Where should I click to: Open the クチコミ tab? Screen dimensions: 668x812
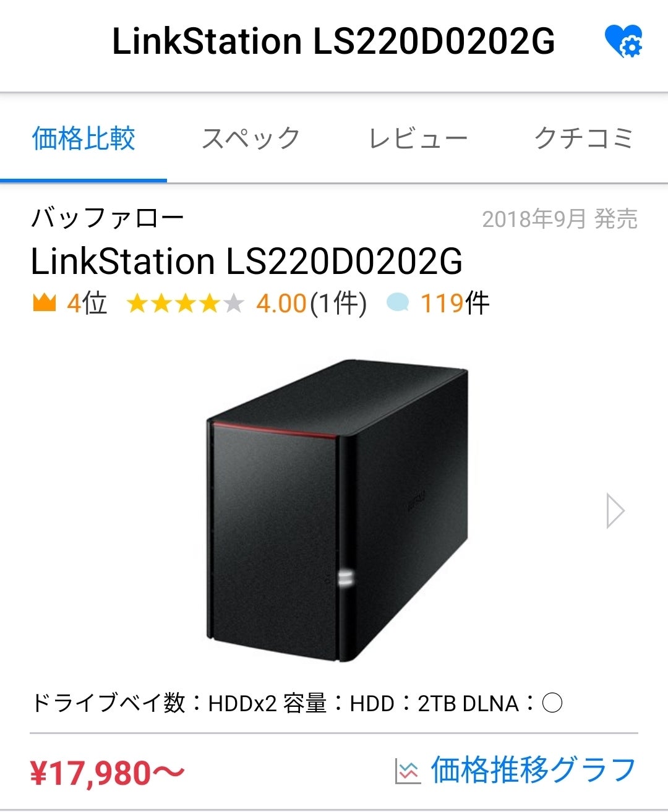pyautogui.click(x=584, y=138)
